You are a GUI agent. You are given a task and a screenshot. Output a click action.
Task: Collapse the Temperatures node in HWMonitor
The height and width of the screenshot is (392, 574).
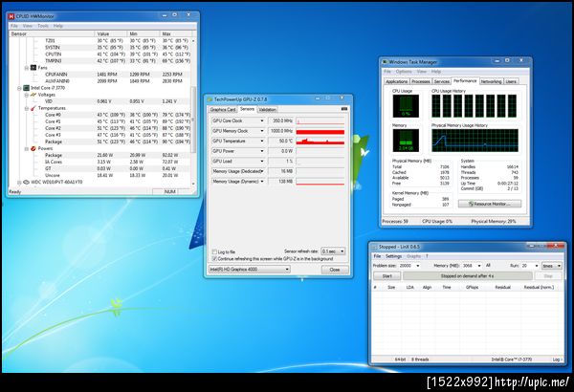27,108
